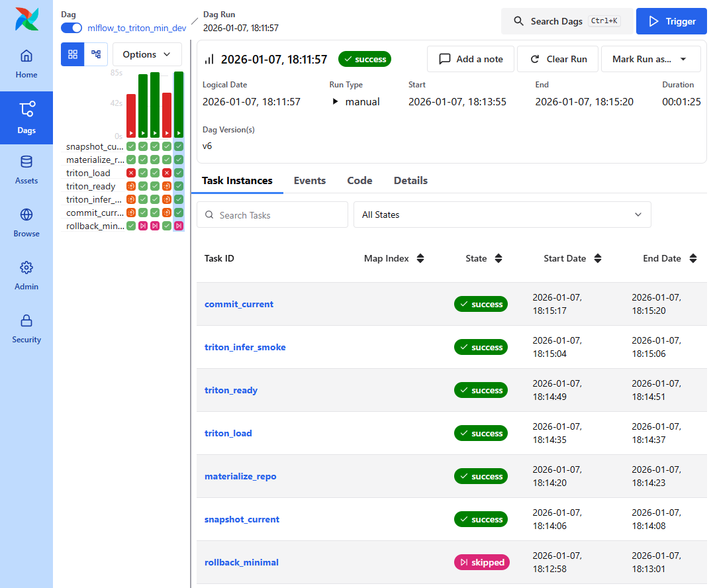
Task: Select the first red run duration bar
Action: pyautogui.click(x=131, y=115)
